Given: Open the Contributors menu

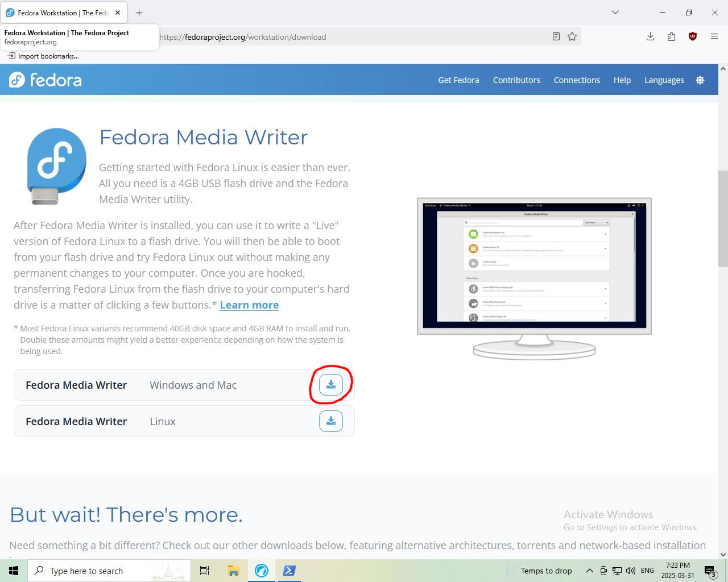Looking at the screenshot, I should coord(516,80).
